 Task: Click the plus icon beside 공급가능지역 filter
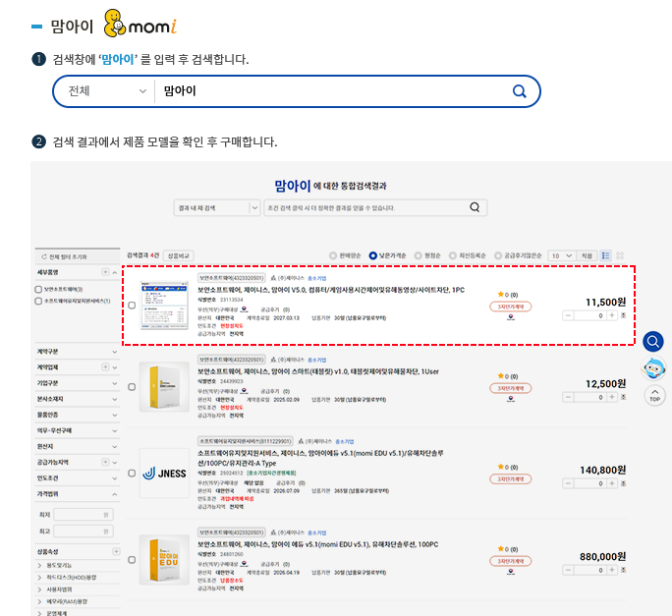point(105,462)
